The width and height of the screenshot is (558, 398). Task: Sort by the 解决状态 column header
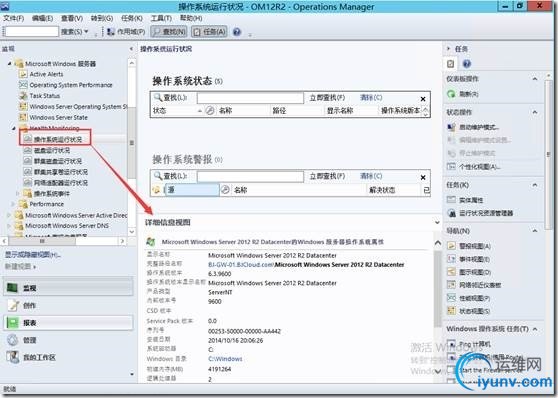[382, 190]
